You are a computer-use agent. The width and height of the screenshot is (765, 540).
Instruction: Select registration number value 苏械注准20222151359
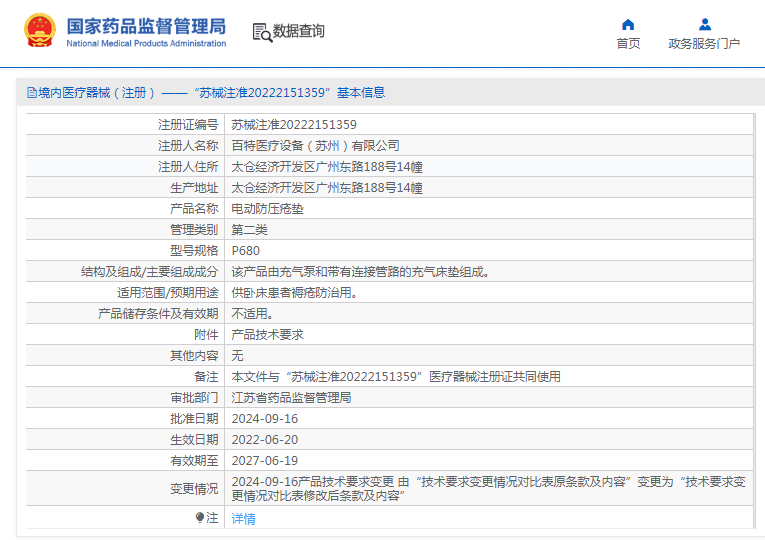[x=294, y=125]
